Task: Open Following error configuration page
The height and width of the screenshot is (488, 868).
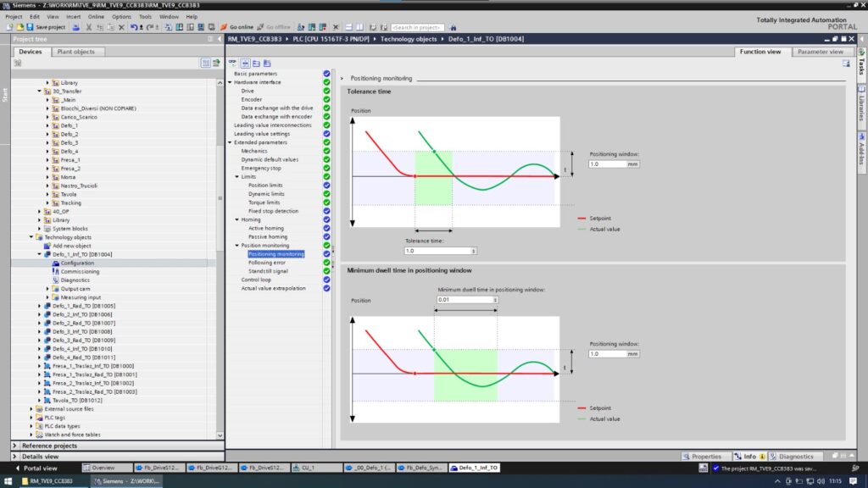Action: (267, 263)
